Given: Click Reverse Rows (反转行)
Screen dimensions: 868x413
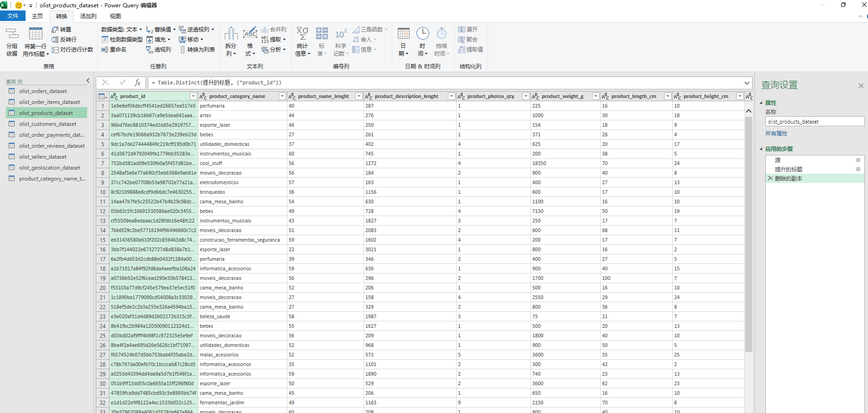Looking at the screenshot, I should [64, 39].
